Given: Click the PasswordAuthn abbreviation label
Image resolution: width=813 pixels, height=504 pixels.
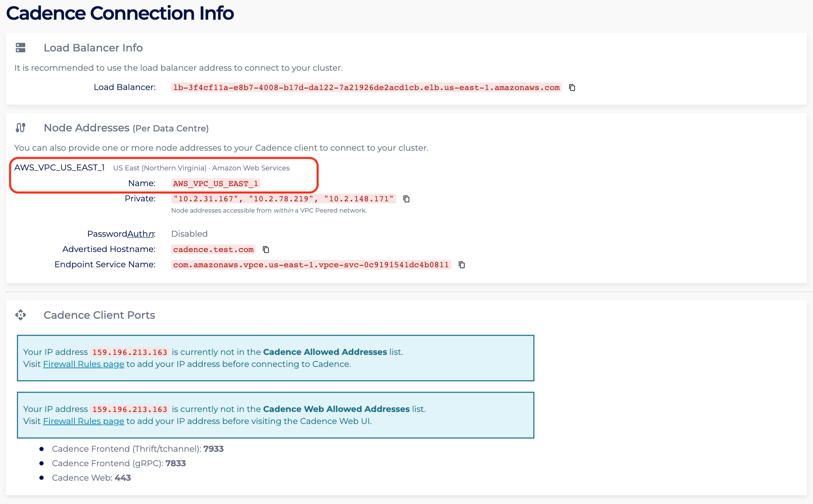Looking at the screenshot, I should tap(140, 234).
